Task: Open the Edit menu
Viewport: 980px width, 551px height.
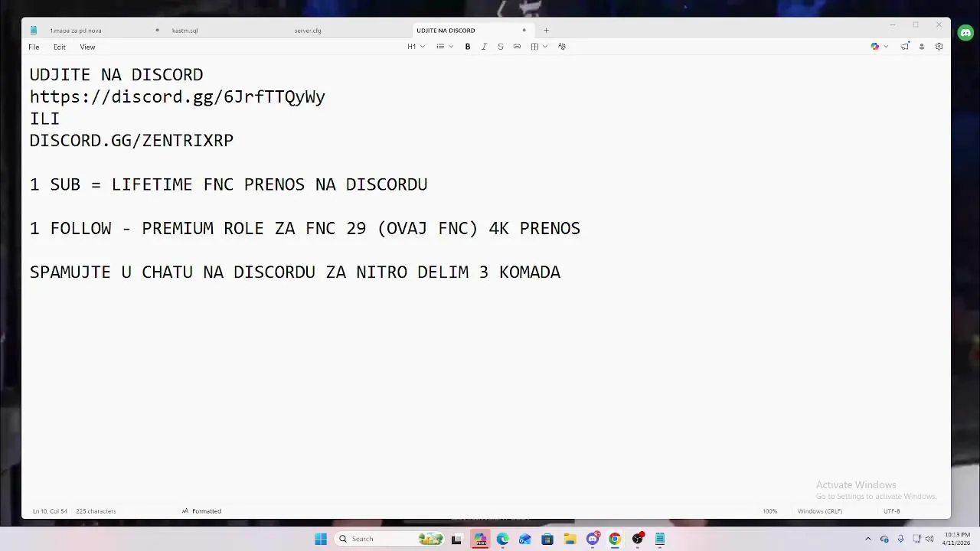Action: 59,47
